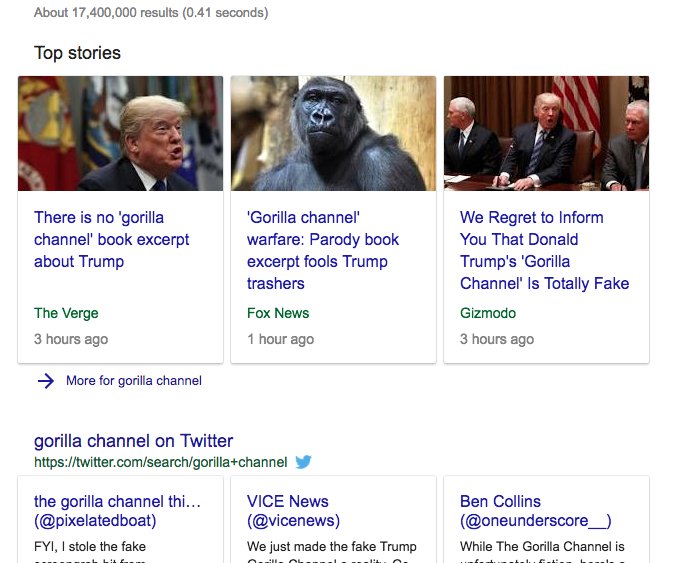
Task: Click the twitter.com/search/gorilla+channel URL
Action: point(160,462)
